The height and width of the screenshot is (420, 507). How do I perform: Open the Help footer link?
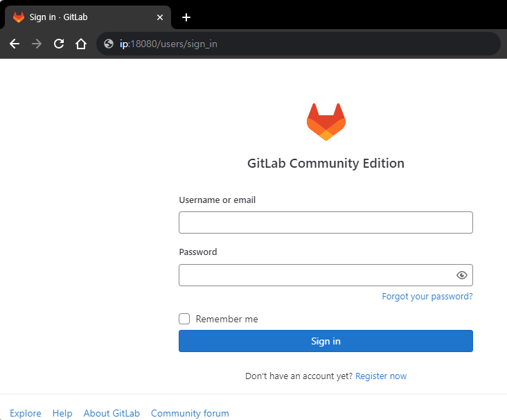pyautogui.click(x=62, y=413)
